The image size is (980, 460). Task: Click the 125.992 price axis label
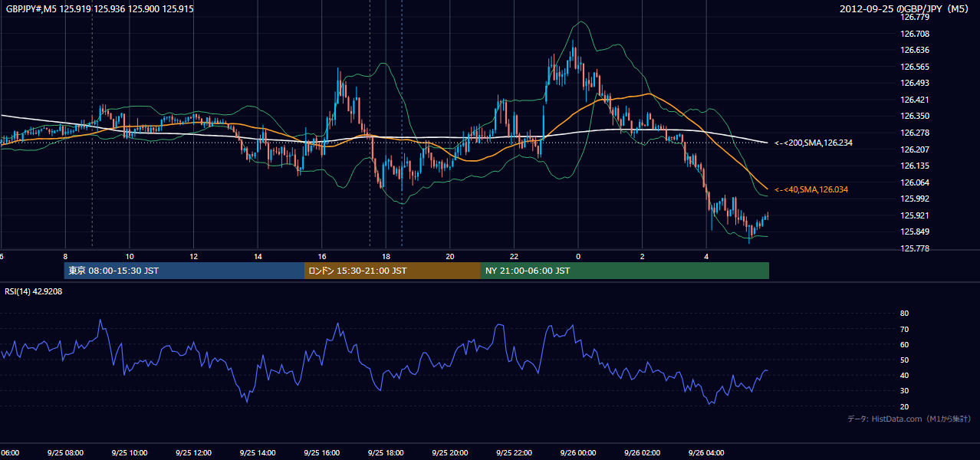pos(913,199)
